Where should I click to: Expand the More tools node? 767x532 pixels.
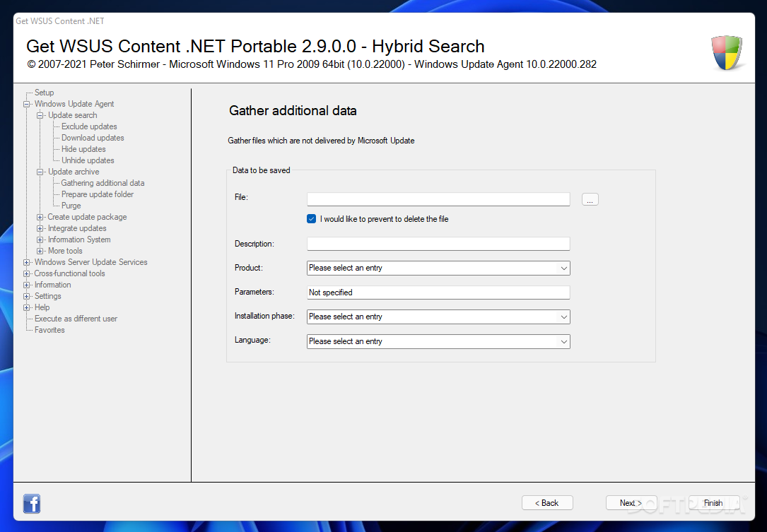tap(40, 251)
